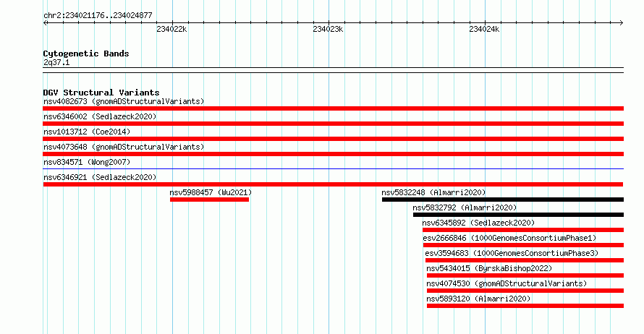Open esv2666846 1000GenomesConsortiumPhase1 label

point(509,238)
